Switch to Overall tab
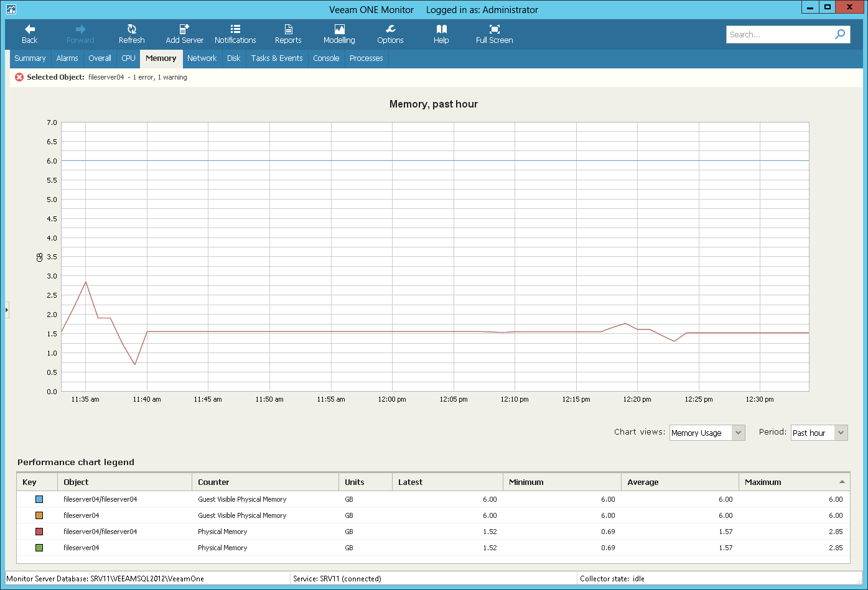This screenshot has height=590, width=868. [x=100, y=58]
